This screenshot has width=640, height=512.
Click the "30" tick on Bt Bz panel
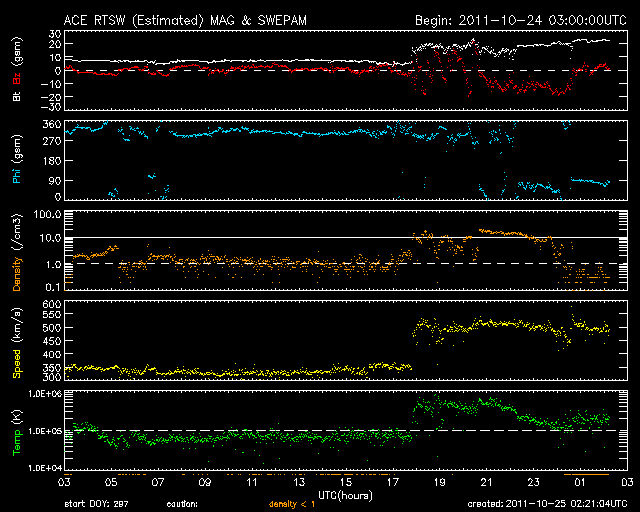(x=55, y=34)
